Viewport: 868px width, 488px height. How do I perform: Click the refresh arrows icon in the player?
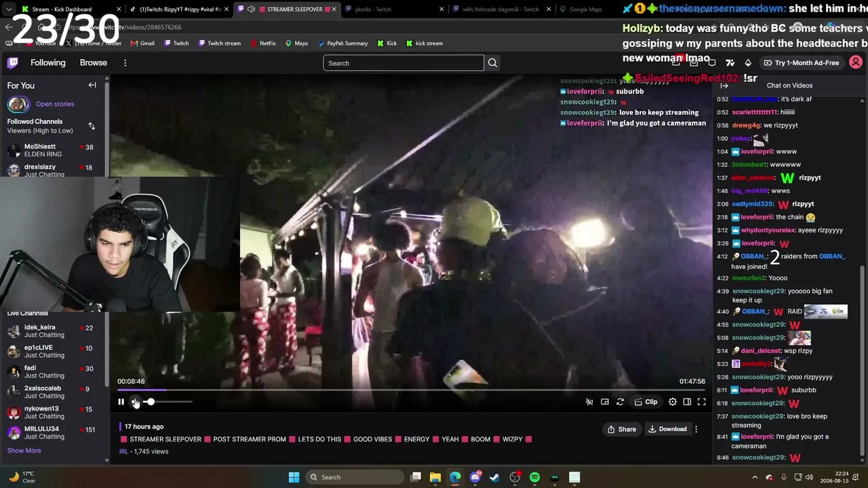point(620,402)
